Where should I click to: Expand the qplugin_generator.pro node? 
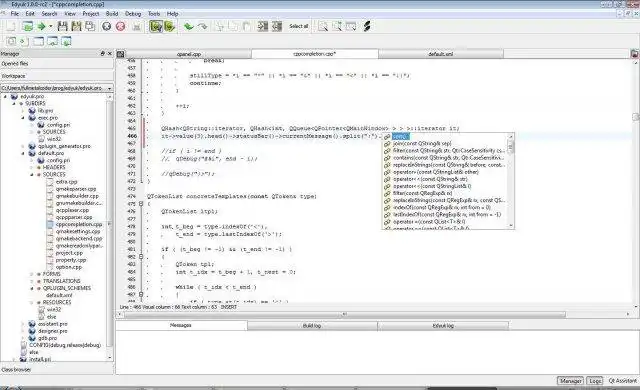click(23, 146)
